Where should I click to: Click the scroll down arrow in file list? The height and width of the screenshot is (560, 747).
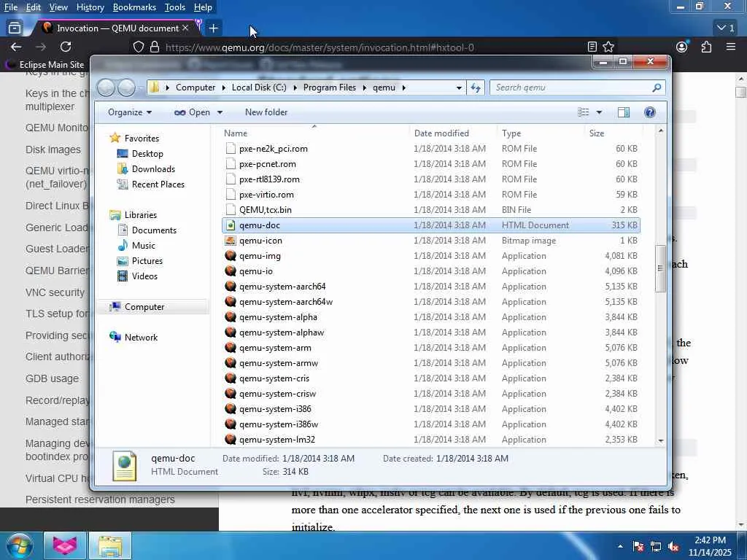tap(661, 441)
